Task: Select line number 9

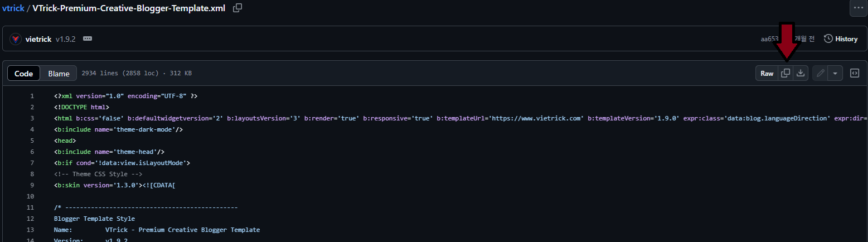Action: click(x=32, y=185)
